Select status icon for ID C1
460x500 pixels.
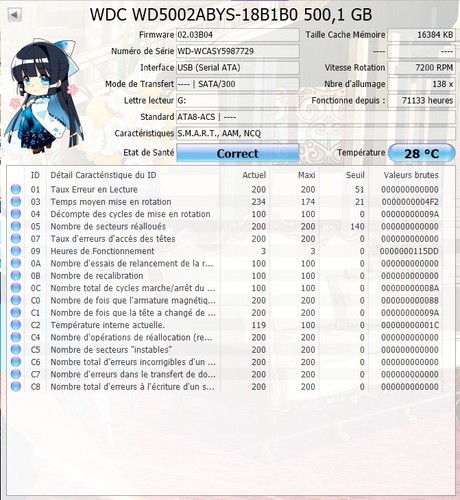coord(16,313)
